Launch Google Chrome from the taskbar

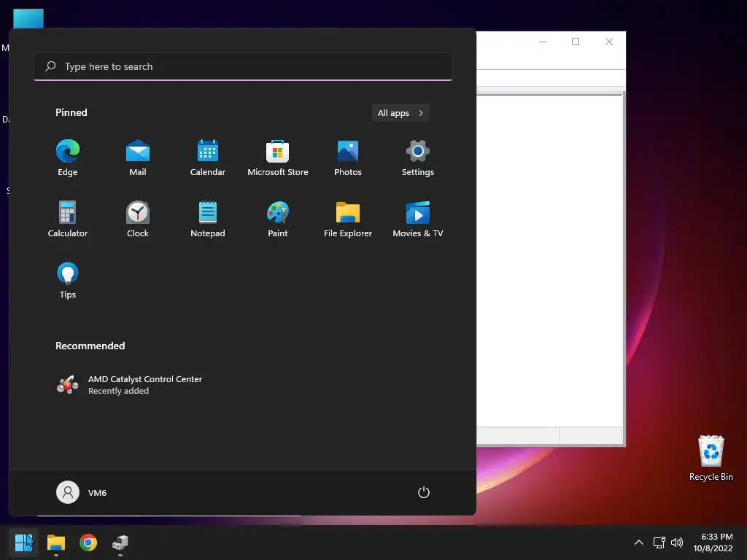click(88, 542)
